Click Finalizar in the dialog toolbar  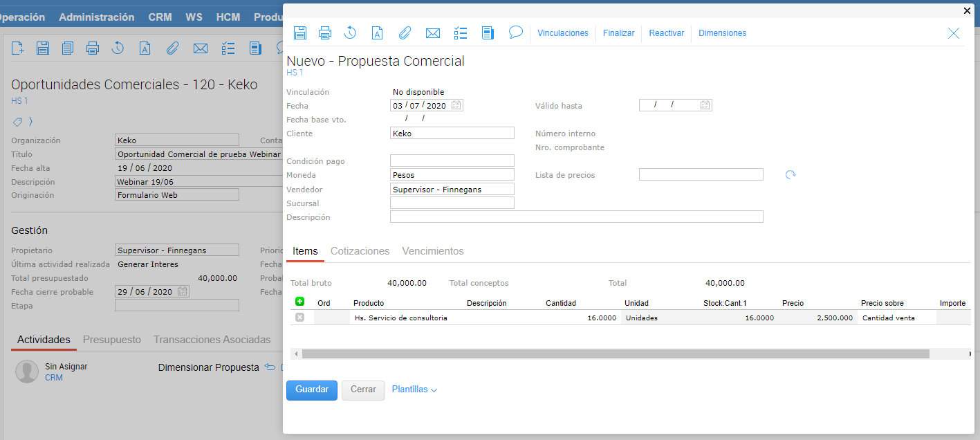coord(618,33)
